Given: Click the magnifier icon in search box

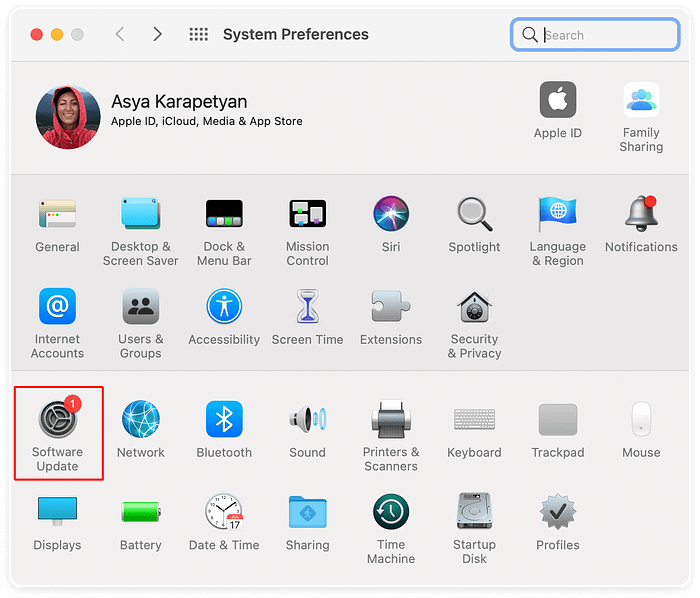Looking at the screenshot, I should [530, 35].
